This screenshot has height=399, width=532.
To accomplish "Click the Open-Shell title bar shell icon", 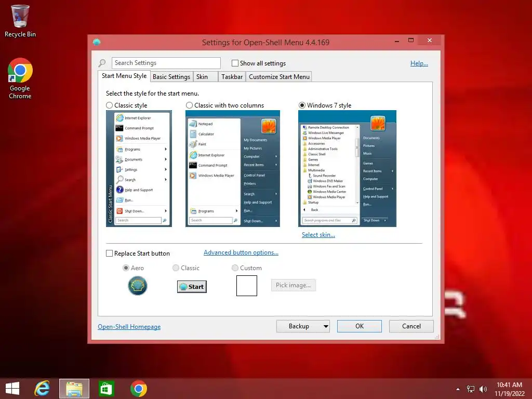I will 97,42.
